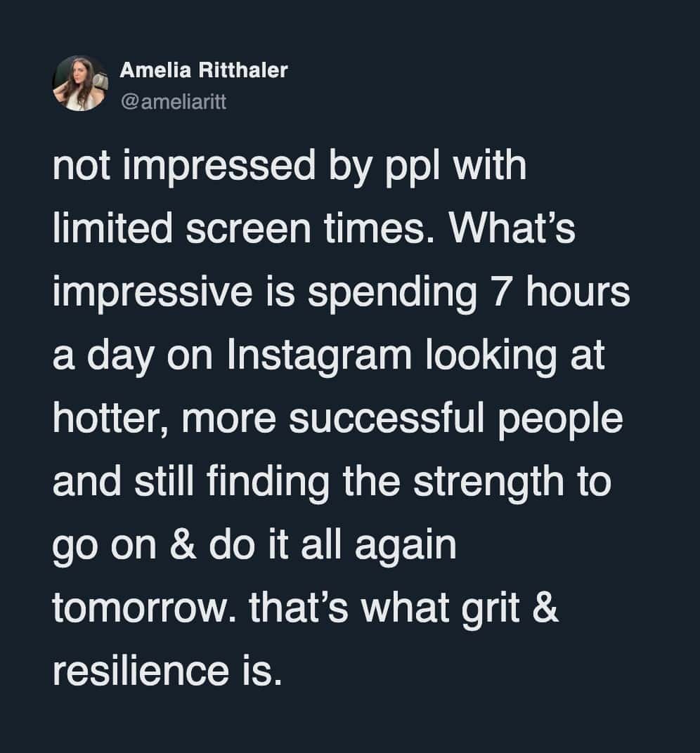The height and width of the screenshot is (753, 700).
Task: Click the @ameliaritt handle
Action: point(174,103)
